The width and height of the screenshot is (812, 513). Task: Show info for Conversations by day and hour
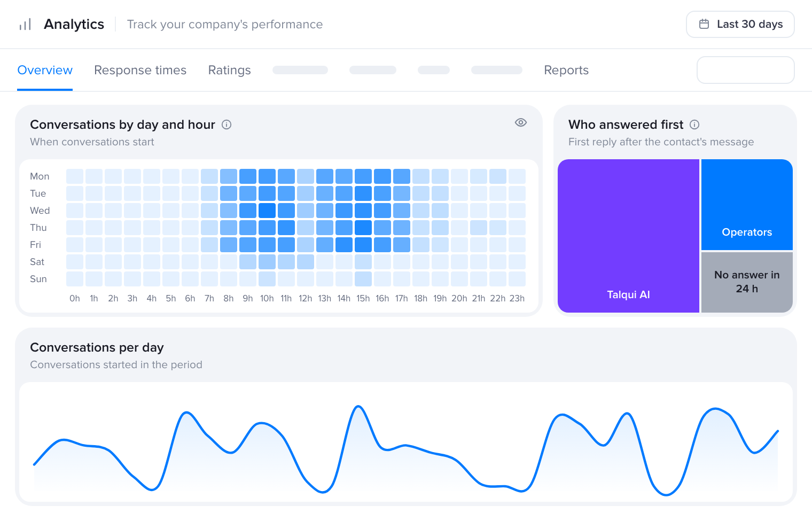tap(227, 125)
